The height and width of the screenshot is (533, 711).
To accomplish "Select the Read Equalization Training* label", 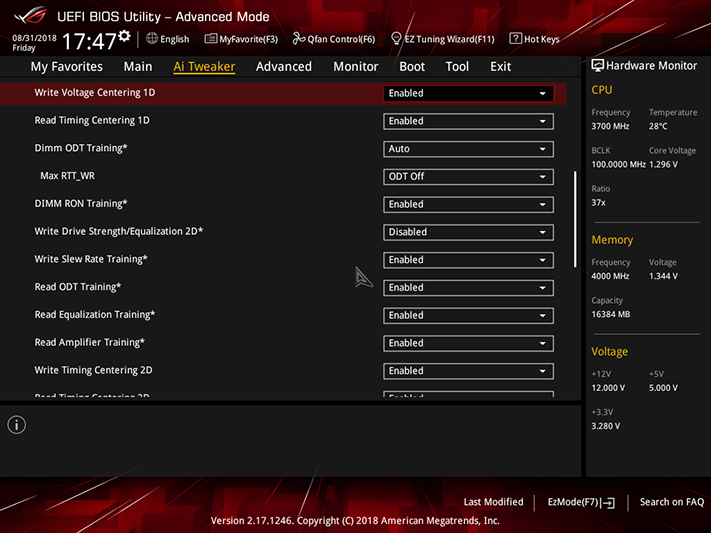I will 95,315.
